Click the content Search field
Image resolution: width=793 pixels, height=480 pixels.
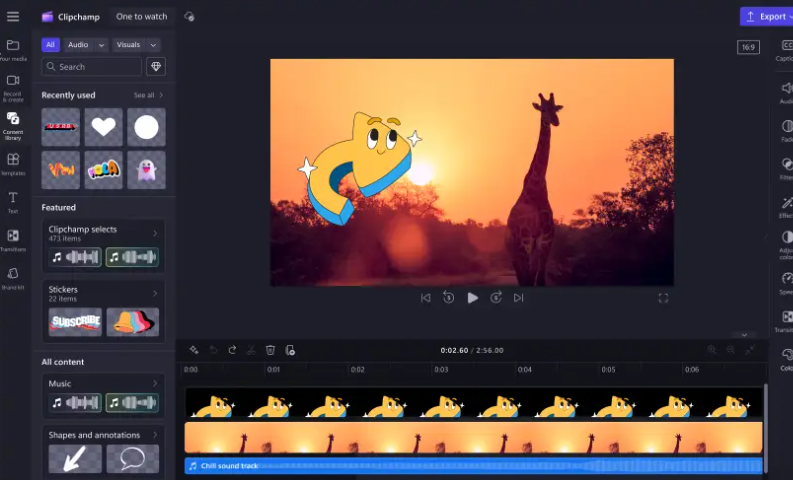click(x=92, y=66)
